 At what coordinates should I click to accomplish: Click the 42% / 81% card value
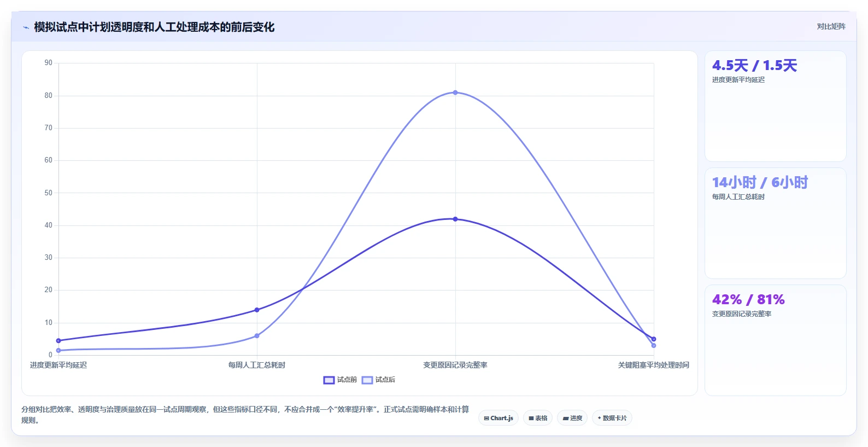coord(748,300)
